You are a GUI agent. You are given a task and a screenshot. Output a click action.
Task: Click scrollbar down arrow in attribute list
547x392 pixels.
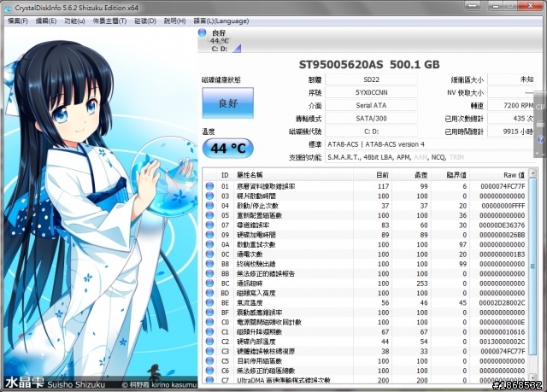(532, 377)
